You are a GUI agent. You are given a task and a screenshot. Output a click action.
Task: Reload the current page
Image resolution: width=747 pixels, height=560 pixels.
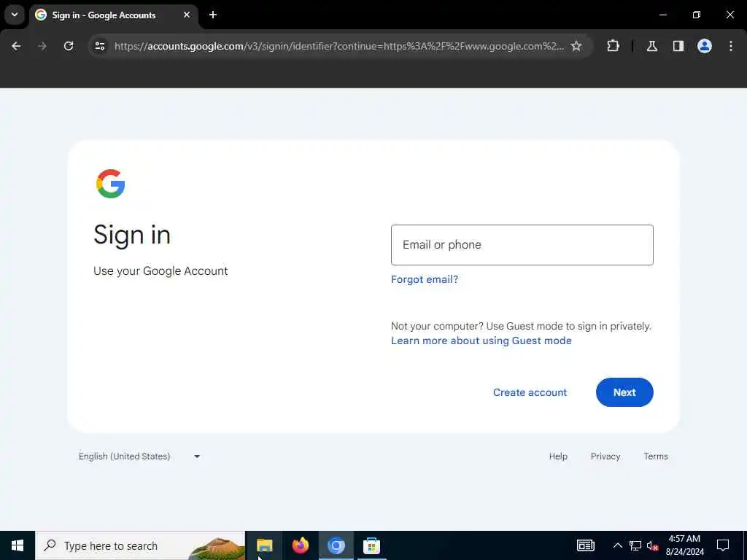click(69, 46)
